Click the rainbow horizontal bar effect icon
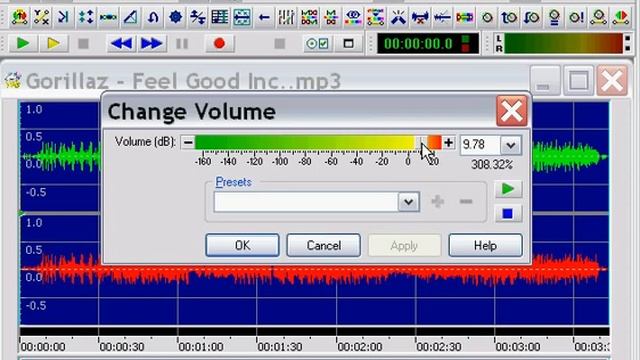Image resolution: width=640 pixels, height=360 pixels. [x=464, y=17]
